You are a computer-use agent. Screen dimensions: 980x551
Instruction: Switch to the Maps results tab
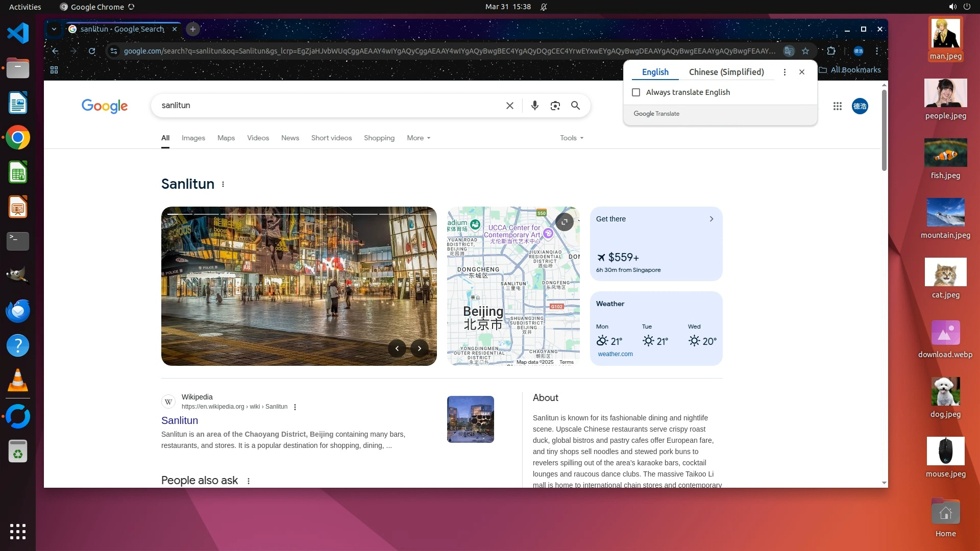click(x=226, y=138)
